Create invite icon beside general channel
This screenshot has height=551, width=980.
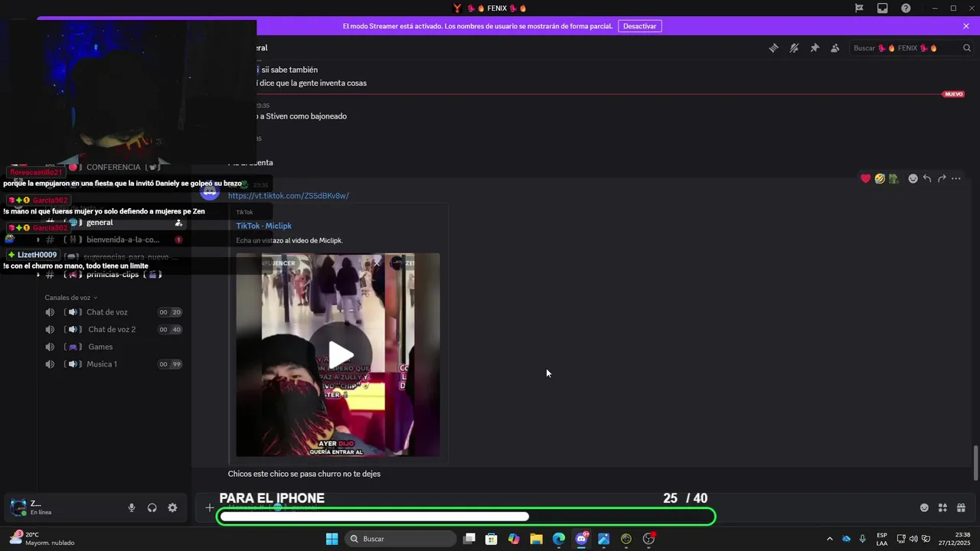click(x=178, y=223)
